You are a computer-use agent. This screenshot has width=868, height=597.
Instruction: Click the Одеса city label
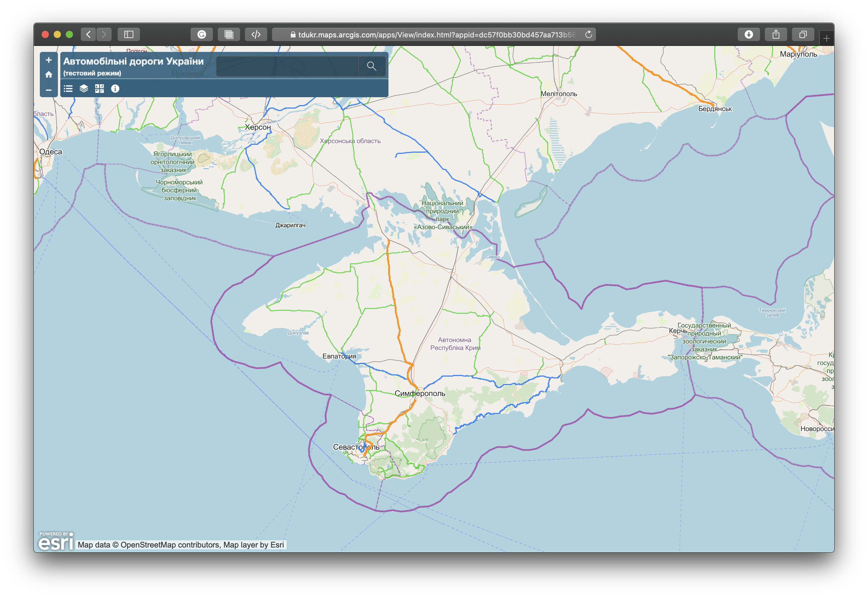(50, 152)
